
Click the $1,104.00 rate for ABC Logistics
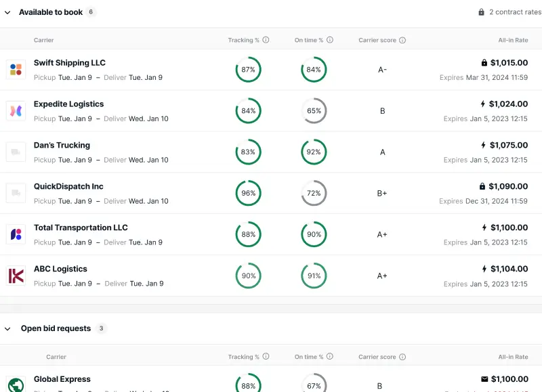(509, 269)
